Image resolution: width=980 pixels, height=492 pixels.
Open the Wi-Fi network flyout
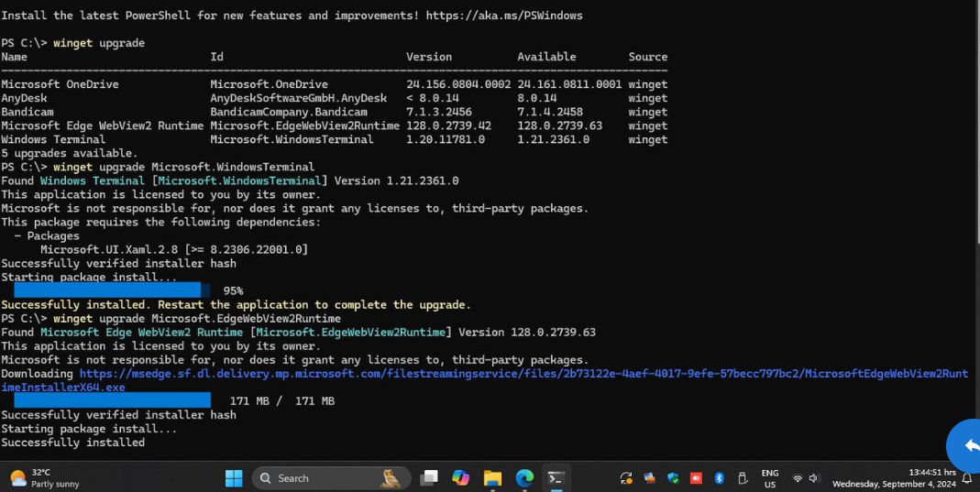coord(798,478)
